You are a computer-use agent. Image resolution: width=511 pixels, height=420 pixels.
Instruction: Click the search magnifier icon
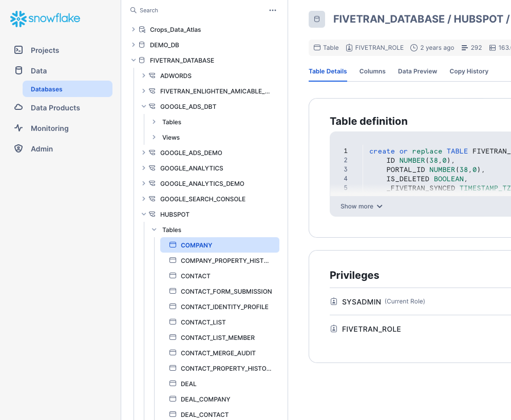coord(134,10)
